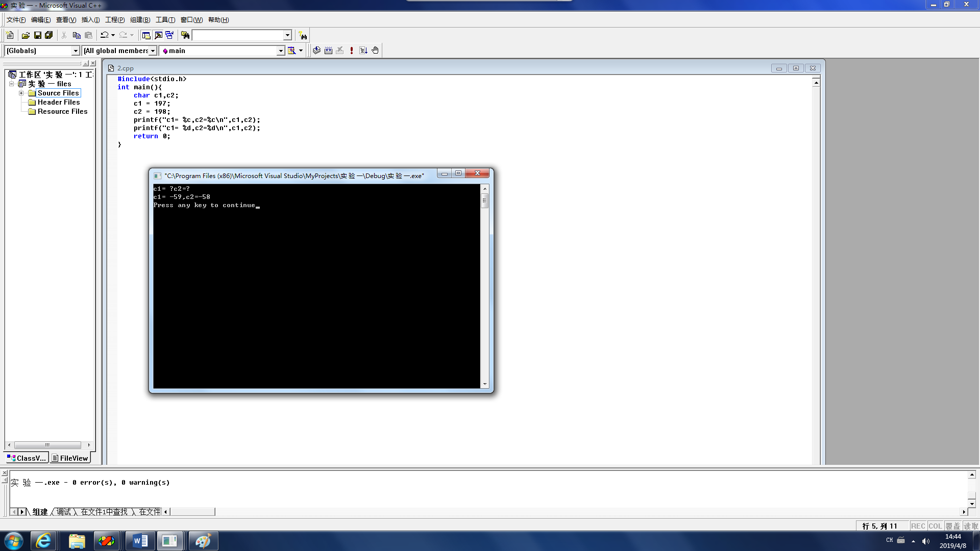Open Word from the taskbar

(140, 541)
